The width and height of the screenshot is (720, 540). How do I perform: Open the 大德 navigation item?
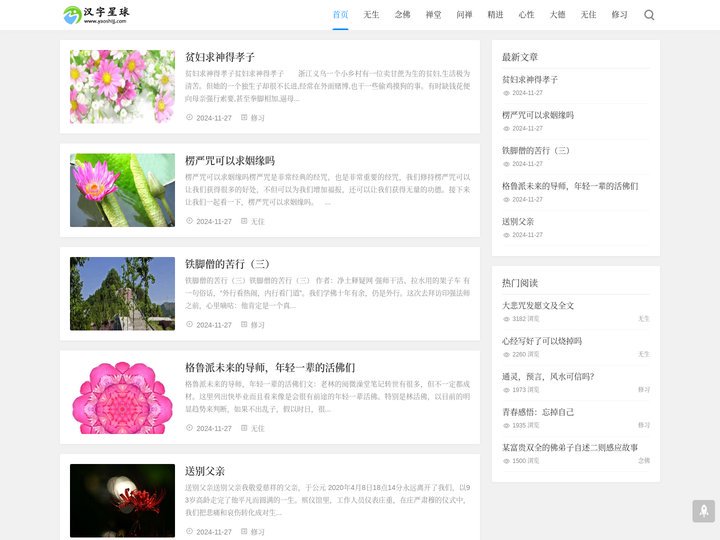coord(557,15)
